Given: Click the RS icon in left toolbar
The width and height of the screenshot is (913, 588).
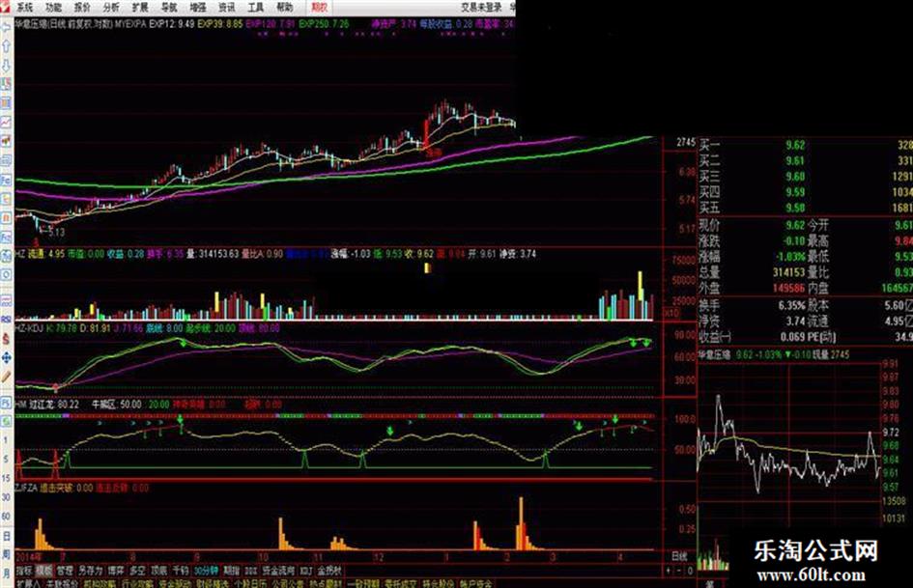Looking at the screenshot, I should click(x=7, y=320).
